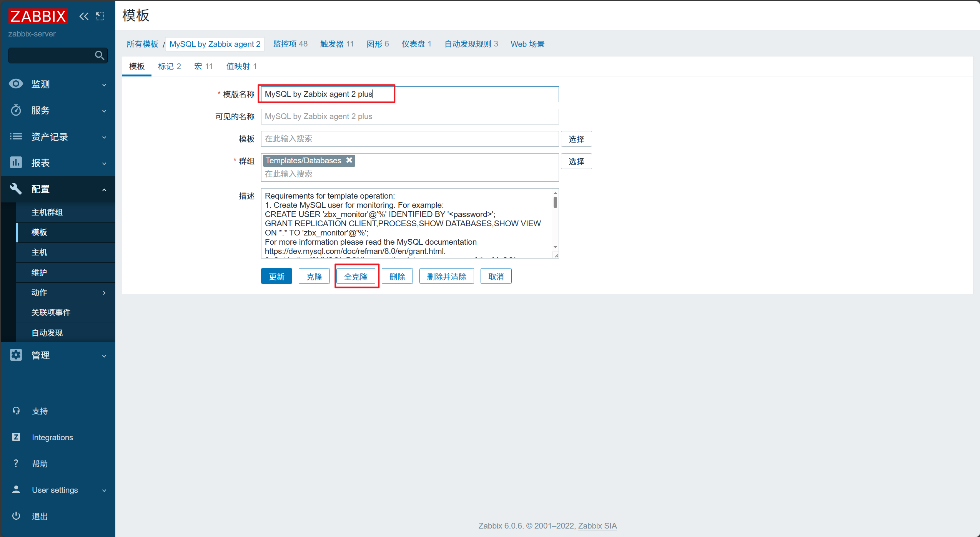Image resolution: width=980 pixels, height=537 pixels.
Task: Switch to the 宏 tab
Action: 203,66
